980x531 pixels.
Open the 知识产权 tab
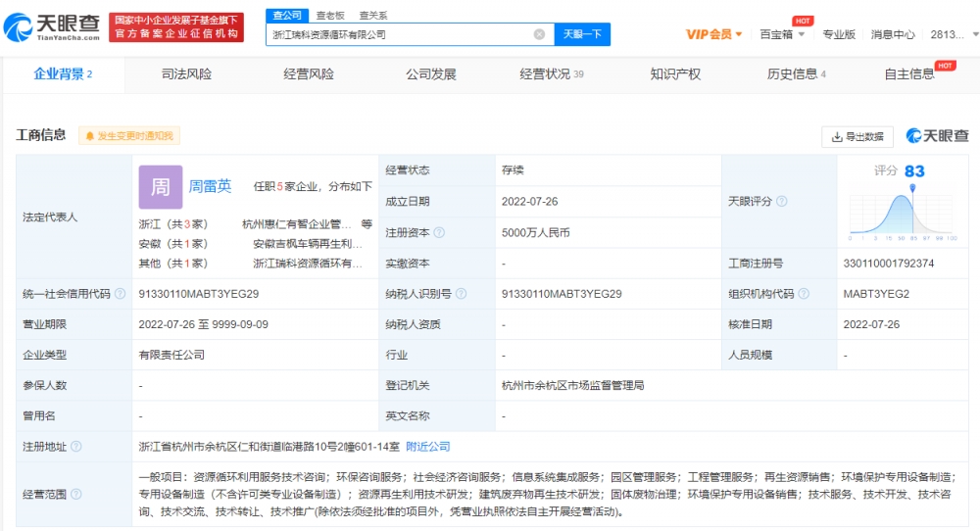675,74
